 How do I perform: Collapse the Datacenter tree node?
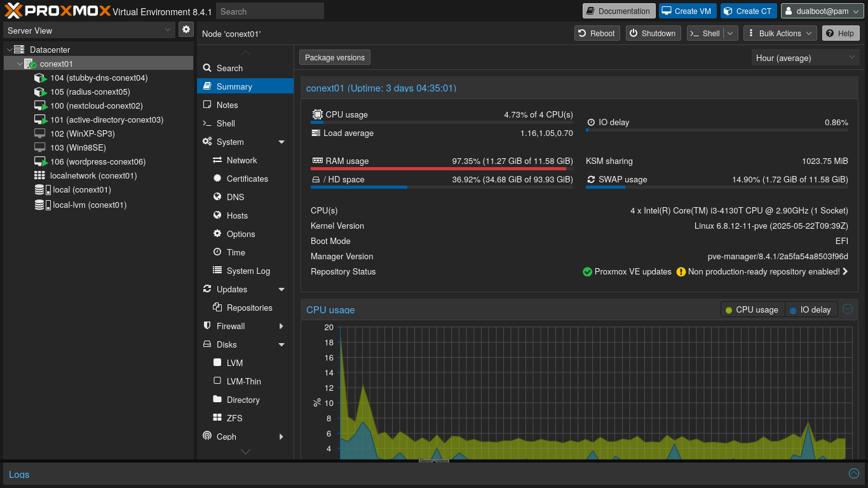(x=9, y=50)
